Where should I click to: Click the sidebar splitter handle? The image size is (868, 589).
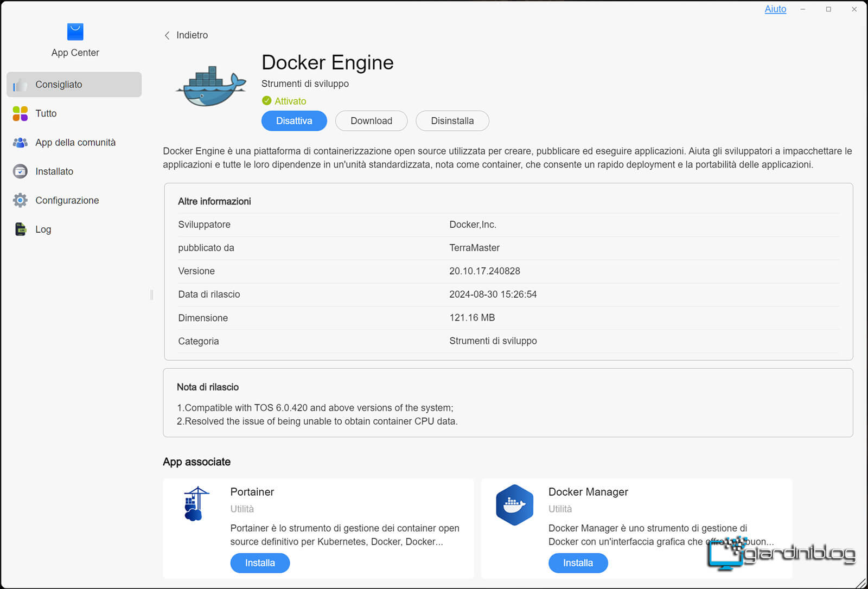151,294
